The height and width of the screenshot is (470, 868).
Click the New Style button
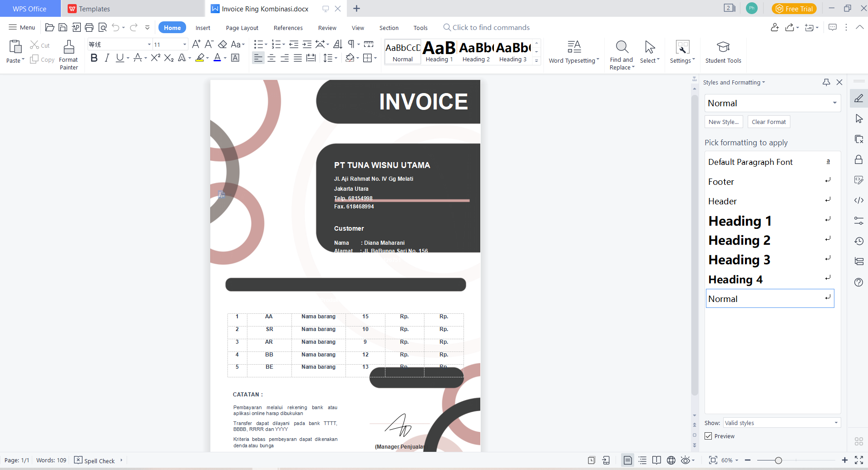pos(723,122)
